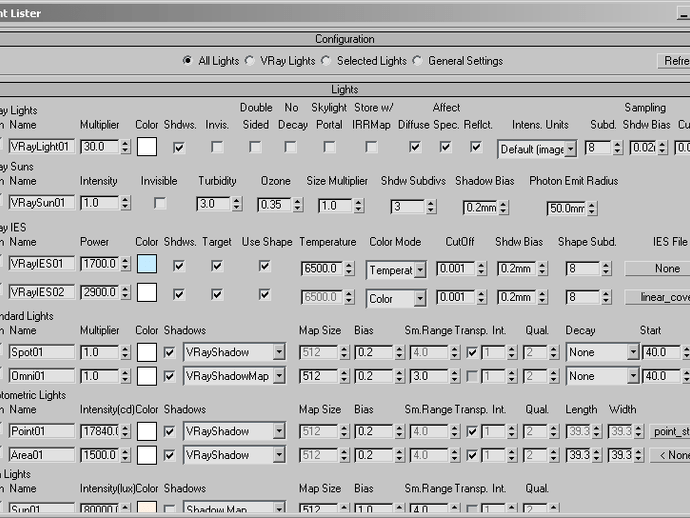Toggle Transp. checkbox for Spot01
The width and height of the screenshot is (690, 518).
coord(472,352)
